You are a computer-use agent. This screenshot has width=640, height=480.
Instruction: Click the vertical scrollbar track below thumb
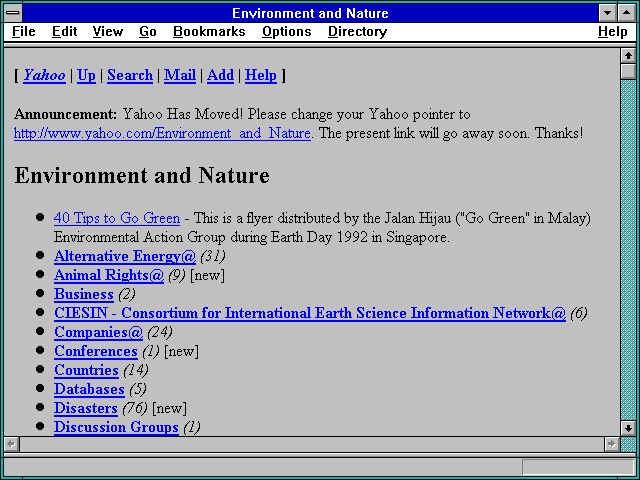click(x=628, y=249)
